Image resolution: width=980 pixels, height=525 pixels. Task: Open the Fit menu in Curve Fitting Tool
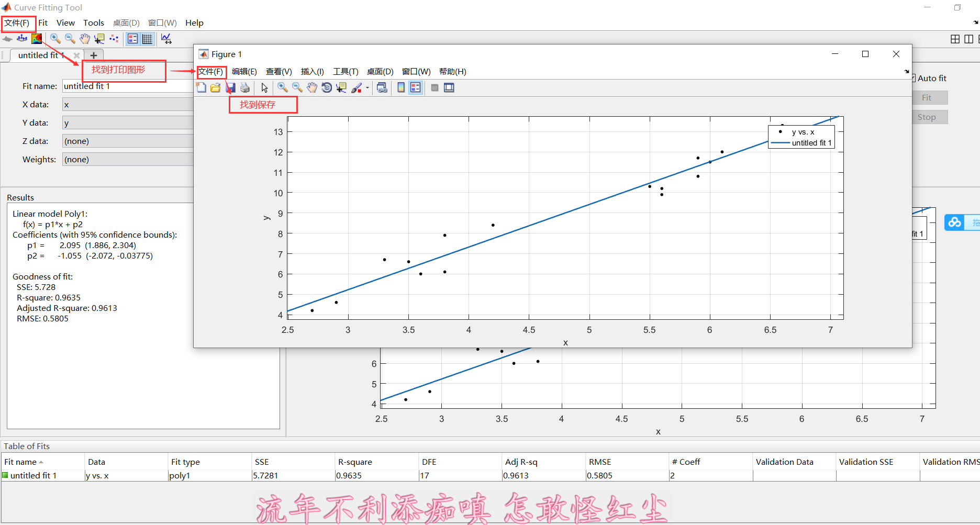(42, 23)
